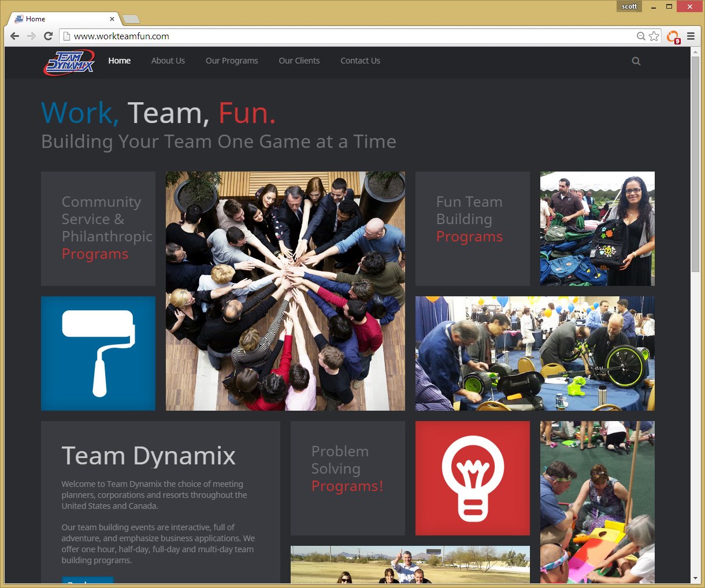This screenshot has width=705, height=588.
Task: Click the Work, Team, Fun. headline
Action: coord(158,113)
